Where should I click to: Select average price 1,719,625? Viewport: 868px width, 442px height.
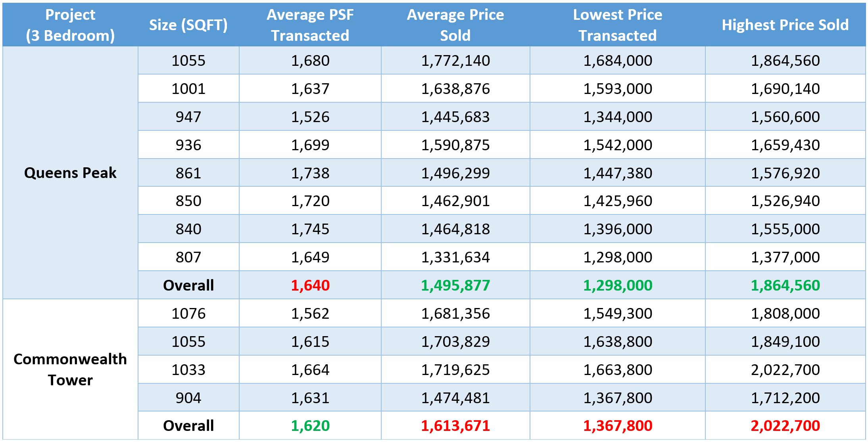pos(455,369)
